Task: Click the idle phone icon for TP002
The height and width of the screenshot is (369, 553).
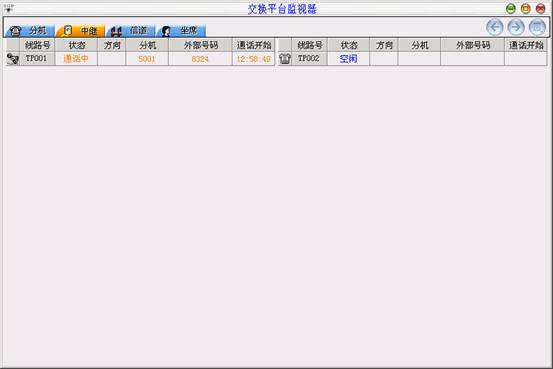Action: click(x=285, y=59)
